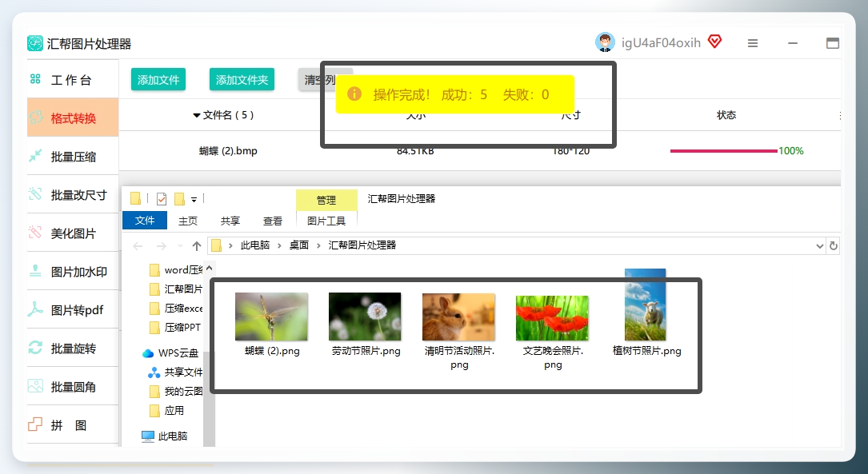This screenshot has height=474, width=868.
Task: Click the WPS云盘 cloud icon
Action: coord(148,353)
